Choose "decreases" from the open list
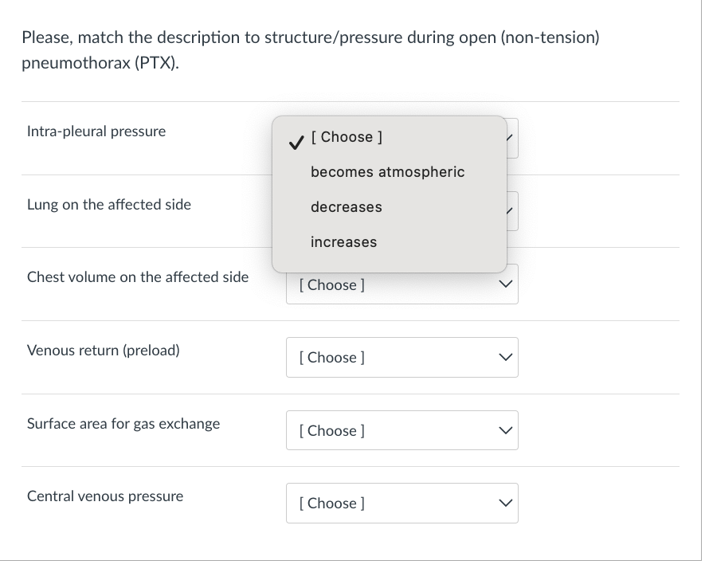Viewport: 709px width, 588px height. [346, 207]
